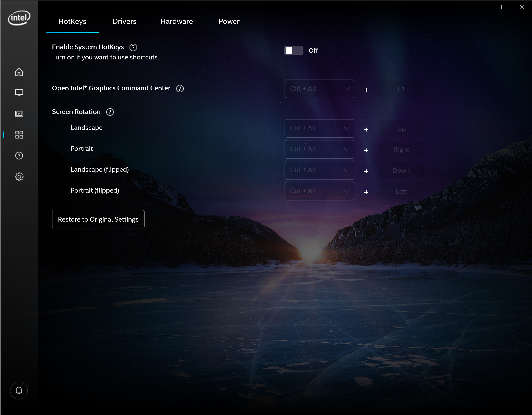Viewport: 532px width, 415px height.
Task: Click Restore to Original Settings button
Action: [98, 219]
